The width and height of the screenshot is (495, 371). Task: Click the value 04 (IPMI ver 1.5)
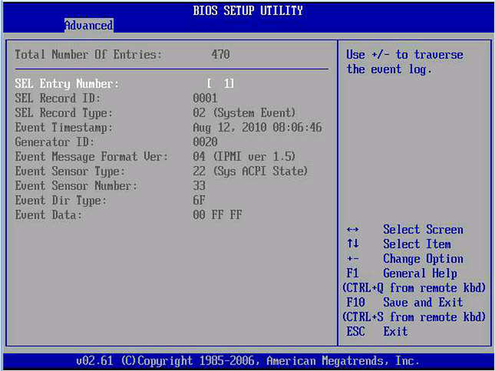244,157
